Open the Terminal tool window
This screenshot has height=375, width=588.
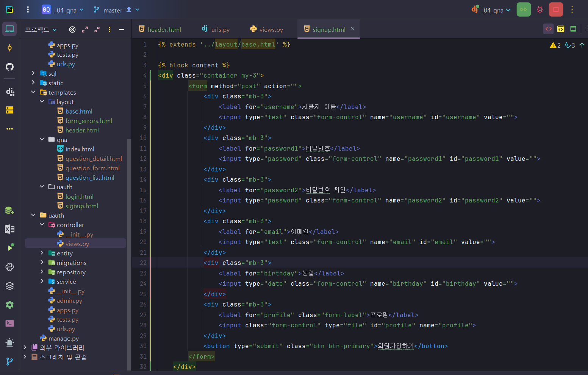pyautogui.click(x=9, y=324)
